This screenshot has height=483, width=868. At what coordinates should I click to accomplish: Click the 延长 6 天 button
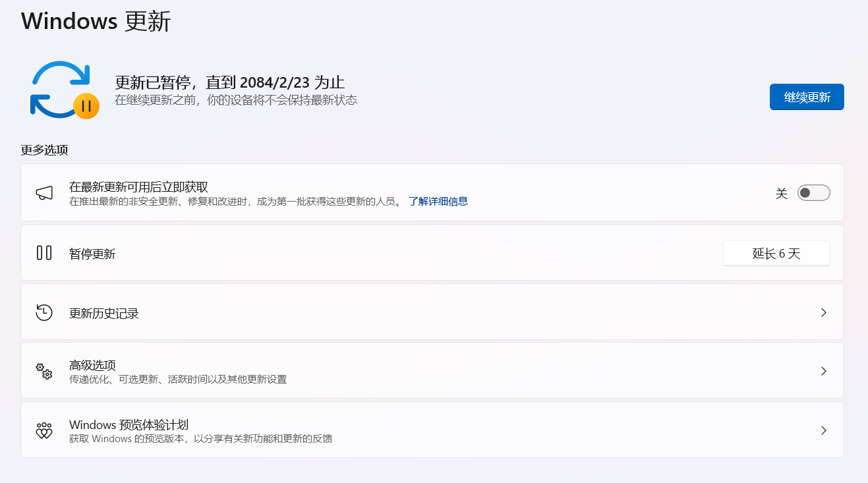776,253
